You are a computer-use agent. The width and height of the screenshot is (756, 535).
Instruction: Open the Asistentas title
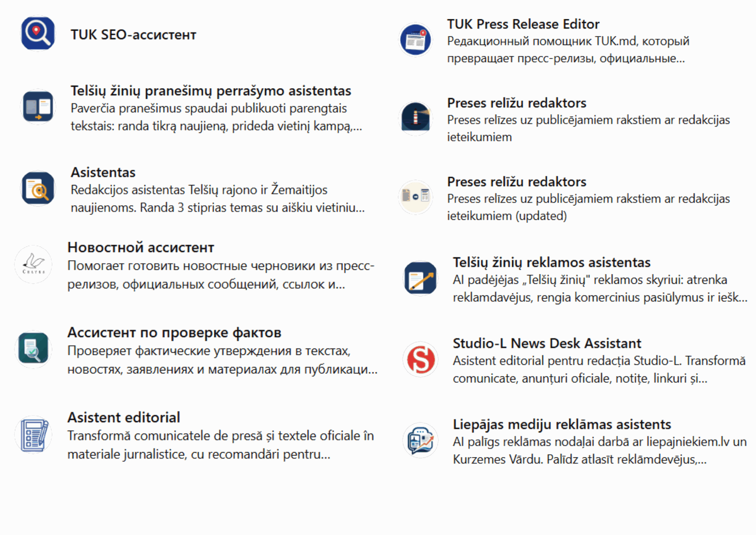pos(103,172)
